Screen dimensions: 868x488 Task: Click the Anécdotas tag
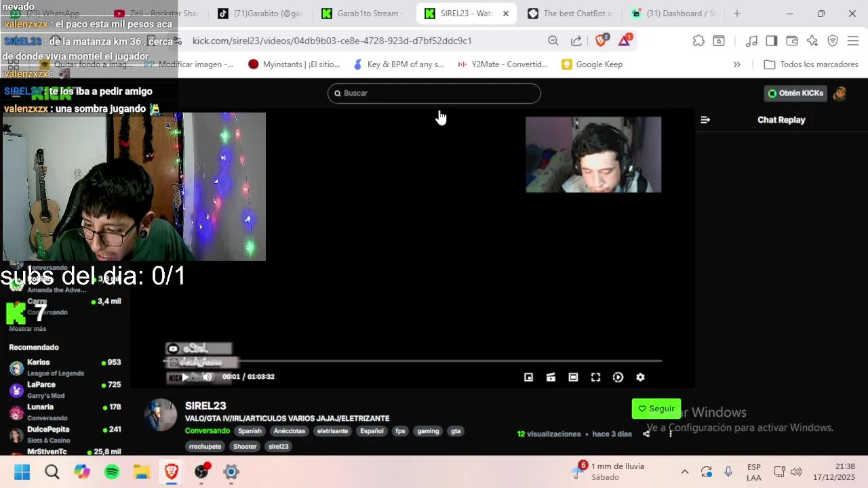[290, 431]
